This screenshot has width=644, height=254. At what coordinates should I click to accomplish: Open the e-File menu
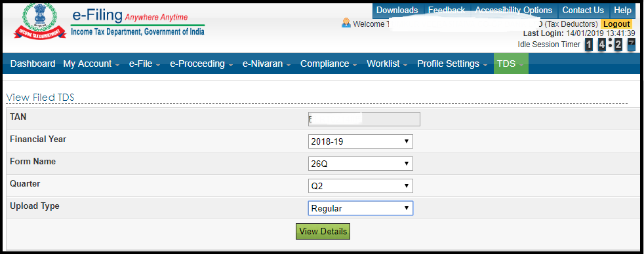144,64
